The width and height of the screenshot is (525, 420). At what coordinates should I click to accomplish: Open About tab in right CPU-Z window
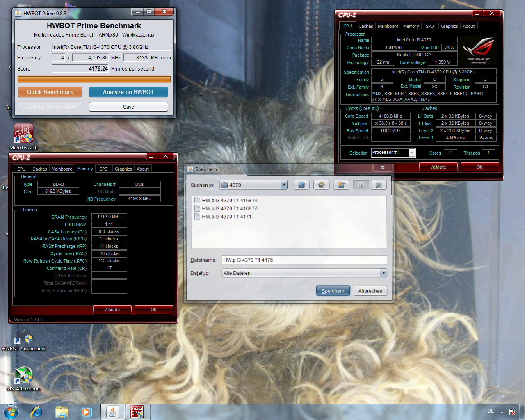tap(469, 26)
